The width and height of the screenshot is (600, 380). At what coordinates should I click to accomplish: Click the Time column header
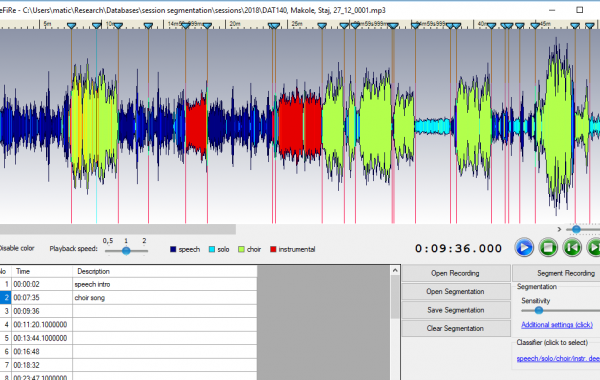click(x=42, y=271)
